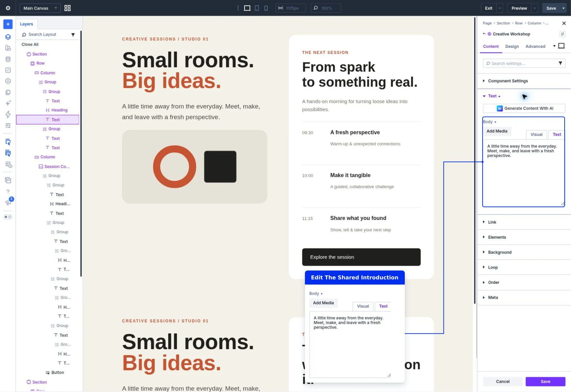Switch to desktop view in top toolbar

pos(247,8)
